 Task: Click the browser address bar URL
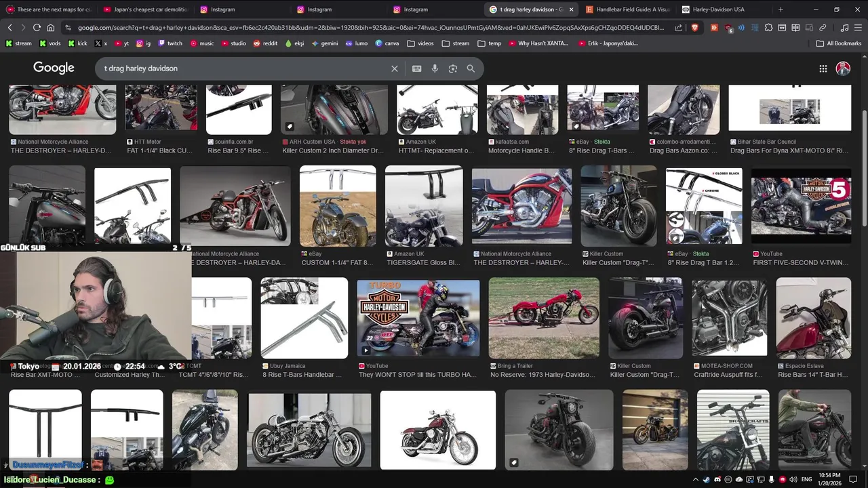point(371,28)
